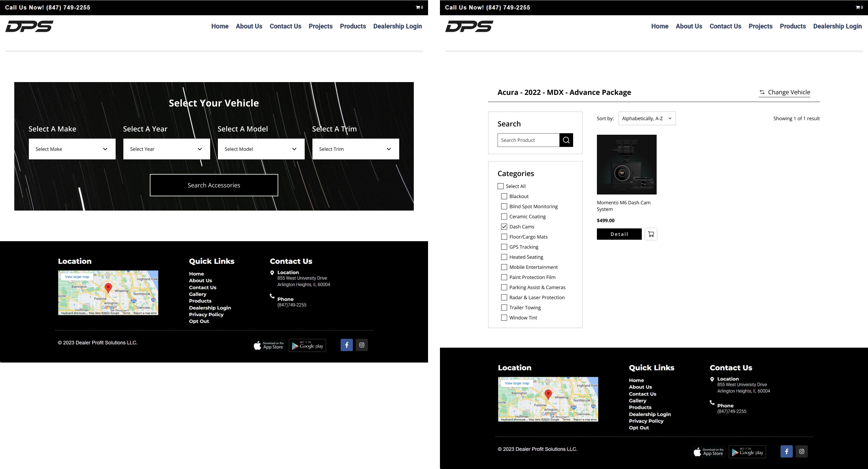The height and width of the screenshot is (469, 868).
Task: Click the Change Vehicle swap arrows icon
Action: pos(762,92)
